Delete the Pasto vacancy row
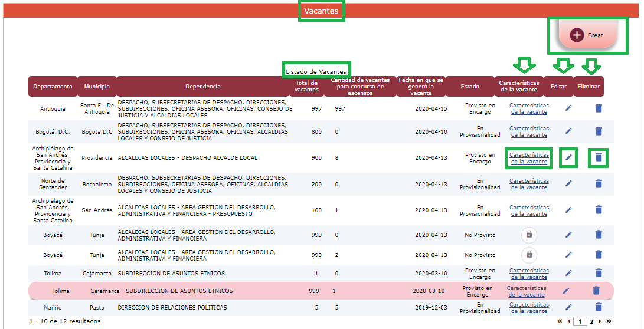This screenshot has width=644, height=329. 599,307
